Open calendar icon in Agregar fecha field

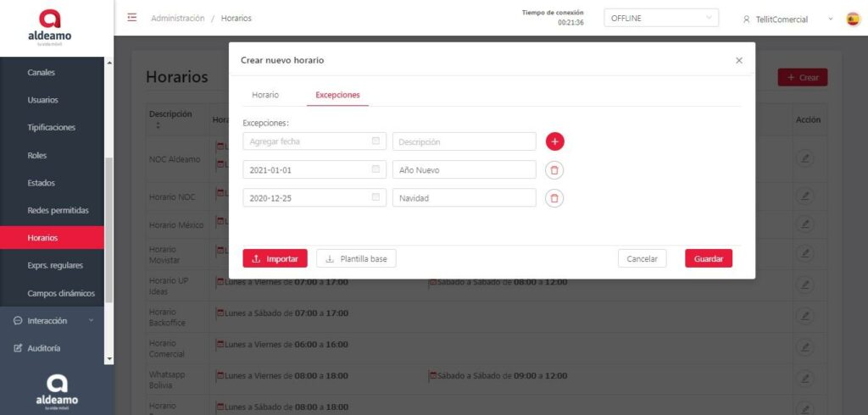[376, 141]
